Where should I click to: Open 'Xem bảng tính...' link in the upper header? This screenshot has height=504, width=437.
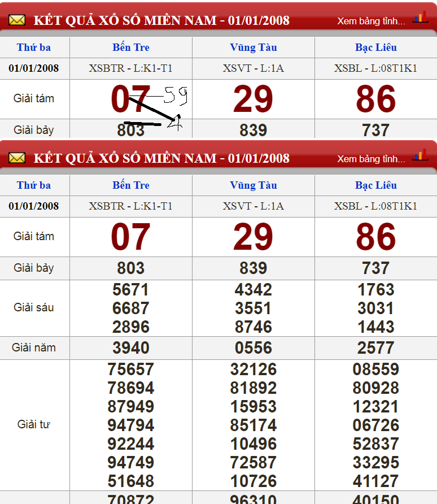click(371, 21)
